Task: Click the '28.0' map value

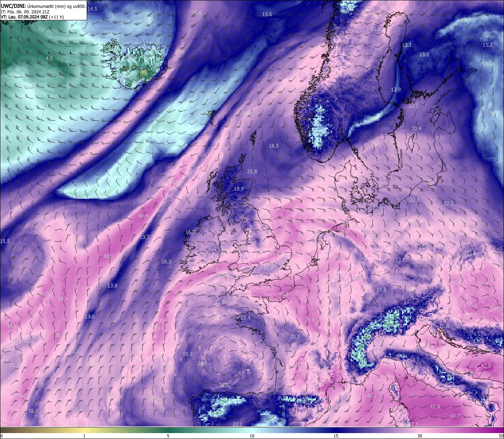Action: click(202, 363)
